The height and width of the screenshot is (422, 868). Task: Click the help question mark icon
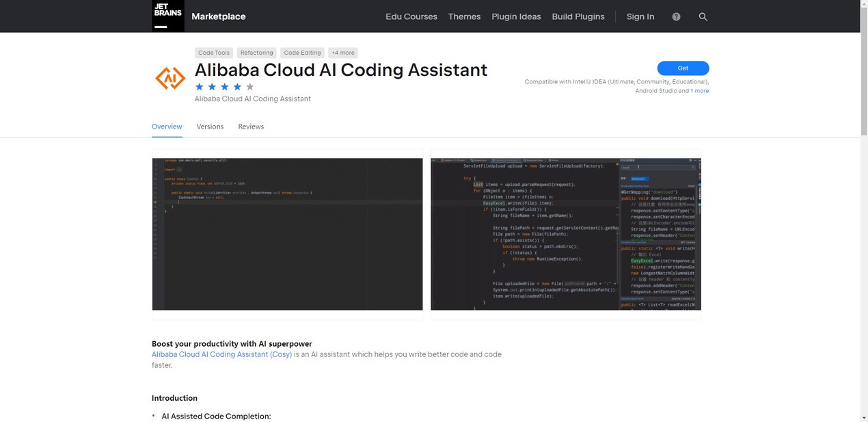pos(675,16)
